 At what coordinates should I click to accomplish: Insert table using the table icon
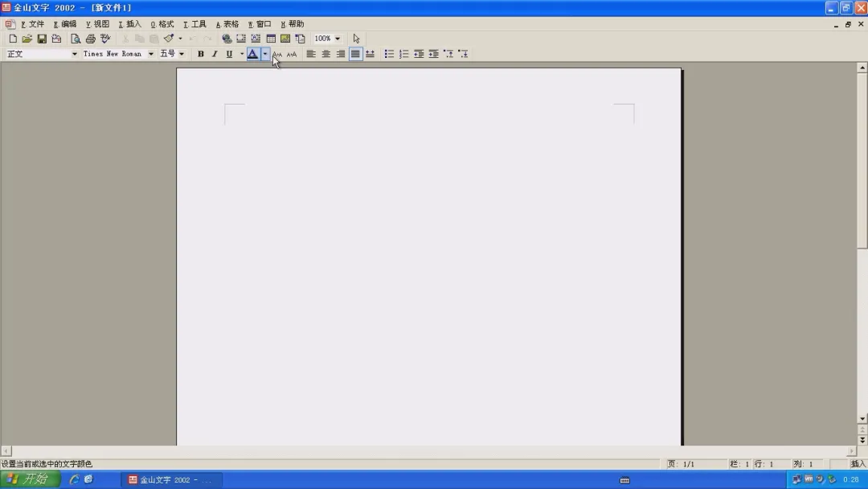[271, 39]
